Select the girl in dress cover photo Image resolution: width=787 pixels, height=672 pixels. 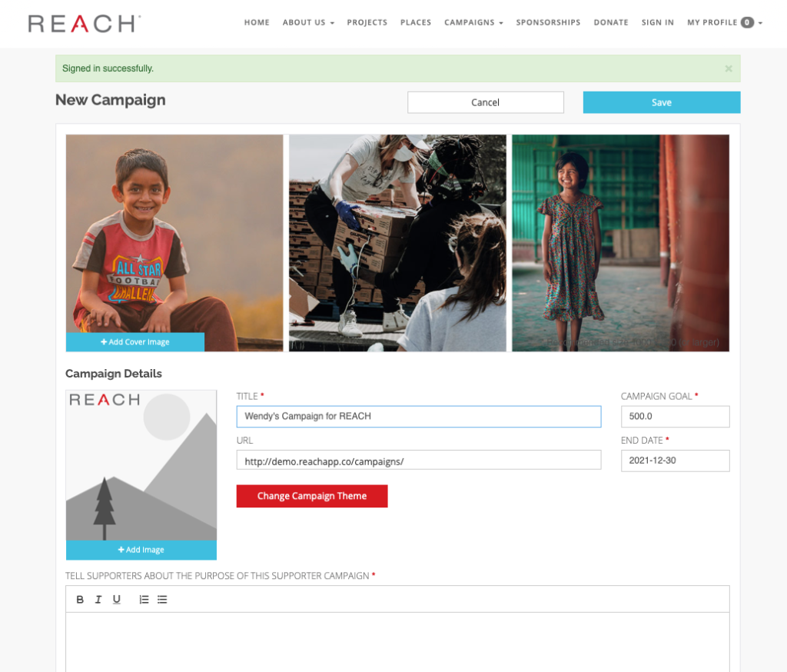(620, 243)
